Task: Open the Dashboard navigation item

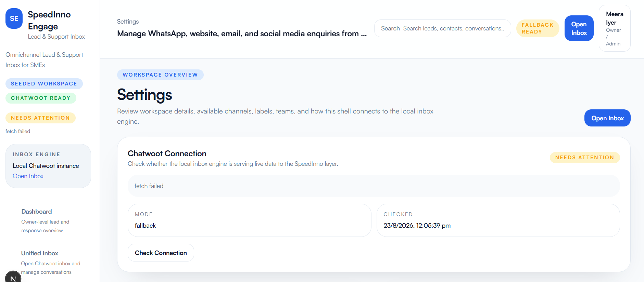Action: pos(48,220)
